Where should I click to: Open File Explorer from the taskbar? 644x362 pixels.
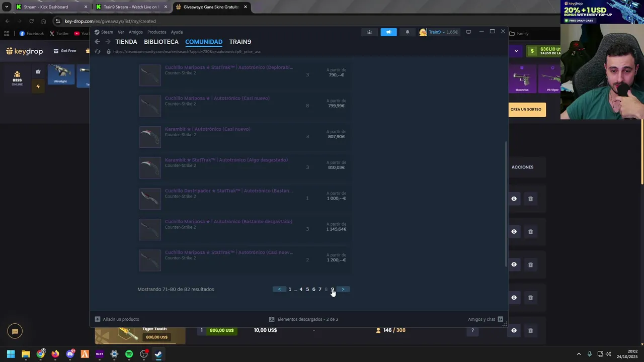[26, 354]
